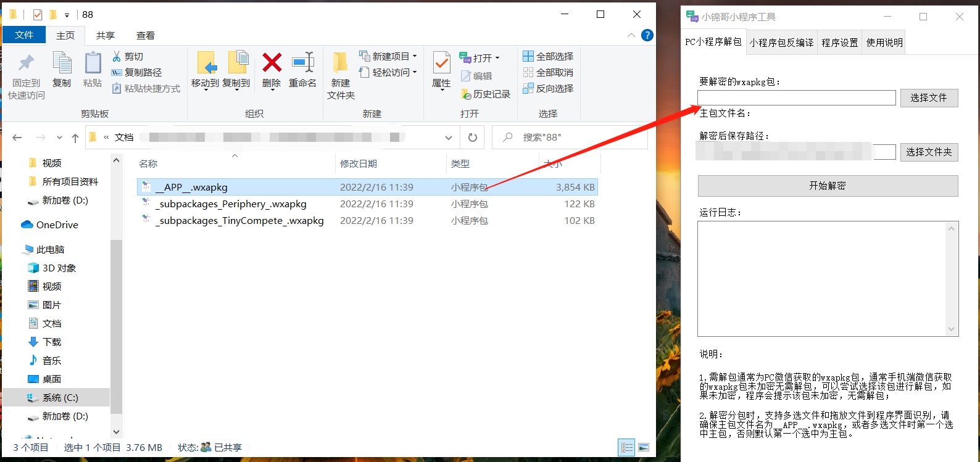Click the History icon

[467, 94]
